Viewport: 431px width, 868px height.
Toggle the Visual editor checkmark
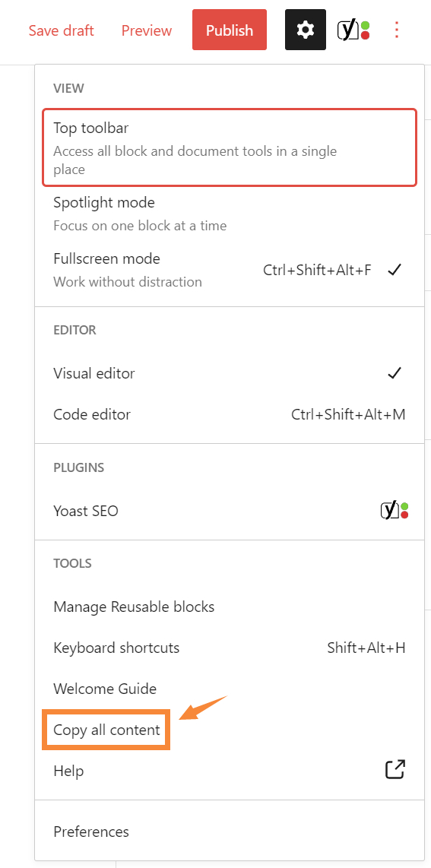(x=395, y=373)
